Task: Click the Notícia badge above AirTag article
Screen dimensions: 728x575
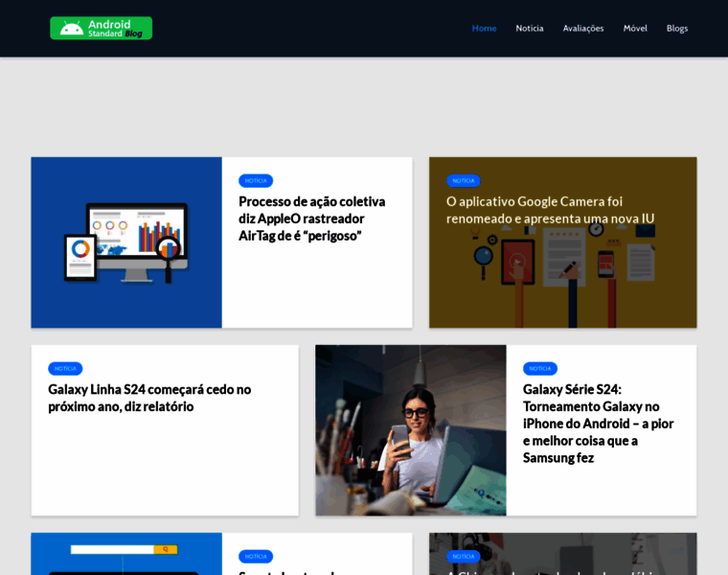Action: (x=256, y=181)
